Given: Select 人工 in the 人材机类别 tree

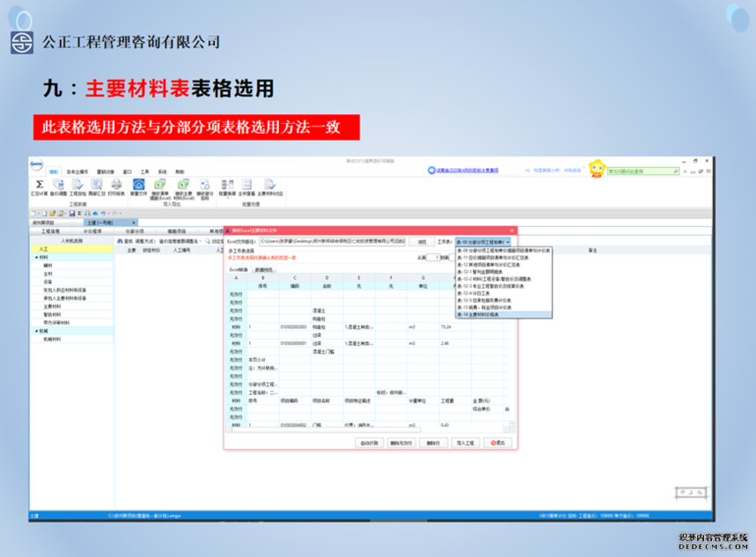Looking at the screenshot, I should click(x=72, y=249).
